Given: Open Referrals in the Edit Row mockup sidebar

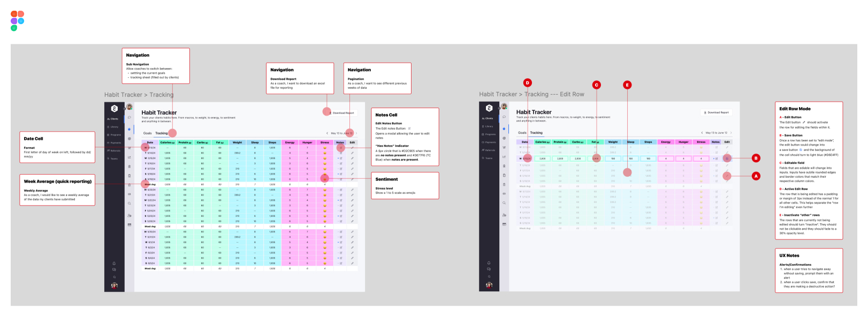Looking at the screenshot, I should pos(489,150).
